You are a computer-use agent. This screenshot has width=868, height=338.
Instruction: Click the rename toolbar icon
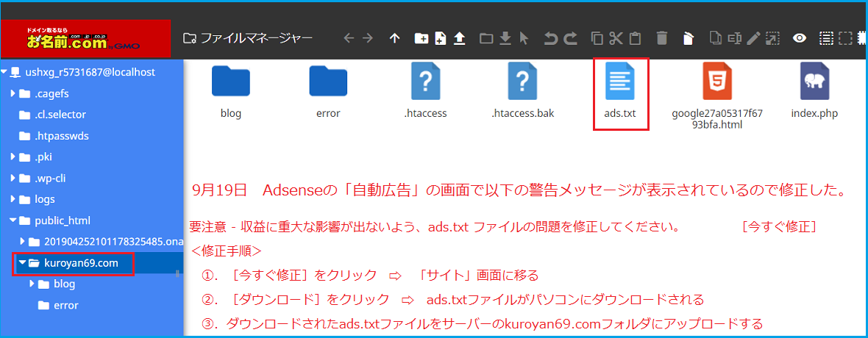pos(735,38)
